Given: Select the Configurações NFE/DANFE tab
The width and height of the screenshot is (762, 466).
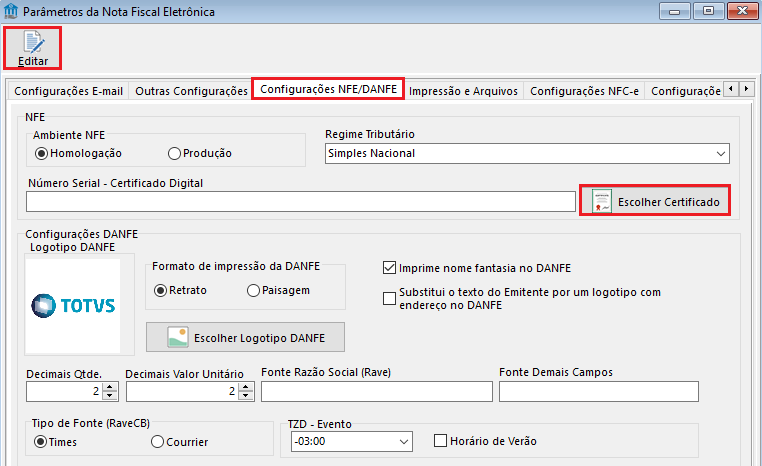Looking at the screenshot, I should 328,89.
